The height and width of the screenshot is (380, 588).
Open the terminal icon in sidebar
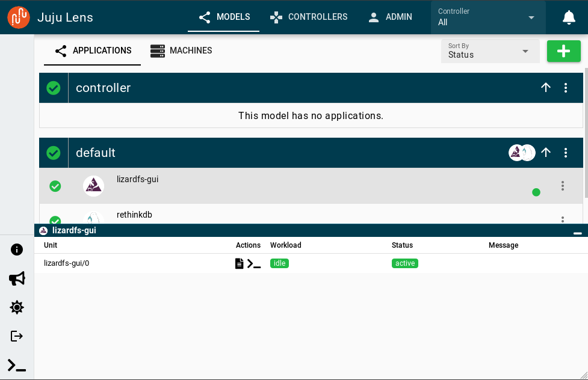point(17,366)
